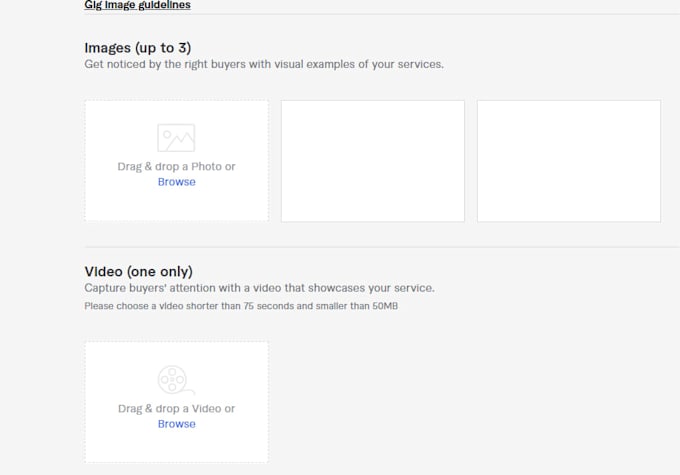Screen dimensions: 680x475
Task: Select the 'Drag & drop a Photo or' text
Action: (x=177, y=167)
